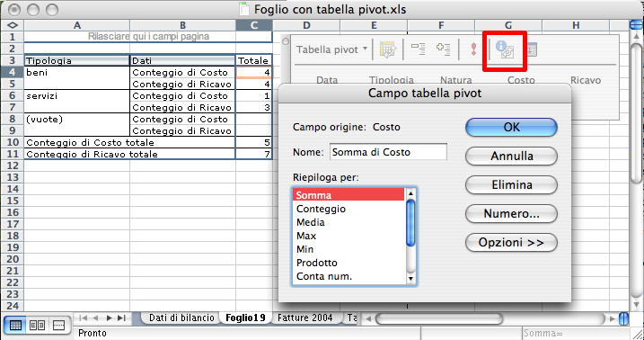Screen dimensions: 644x340
Task: Click the blue split box right of horizontal scrollbar
Action: coord(624,318)
